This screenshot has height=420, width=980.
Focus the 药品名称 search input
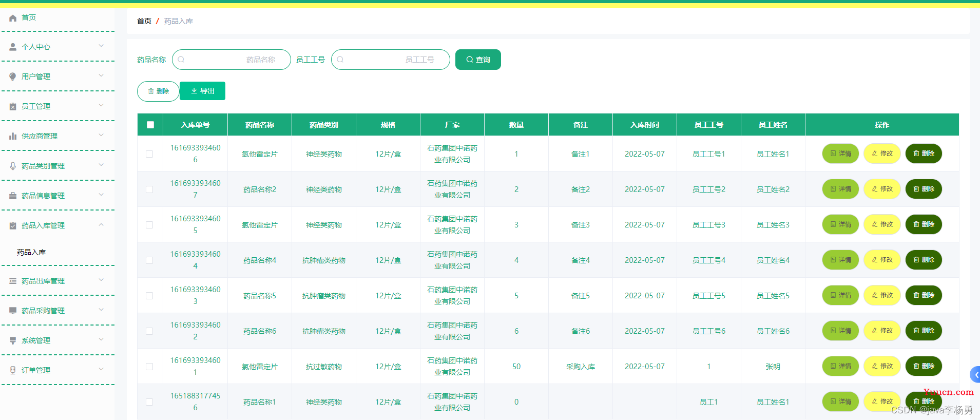tap(232, 60)
